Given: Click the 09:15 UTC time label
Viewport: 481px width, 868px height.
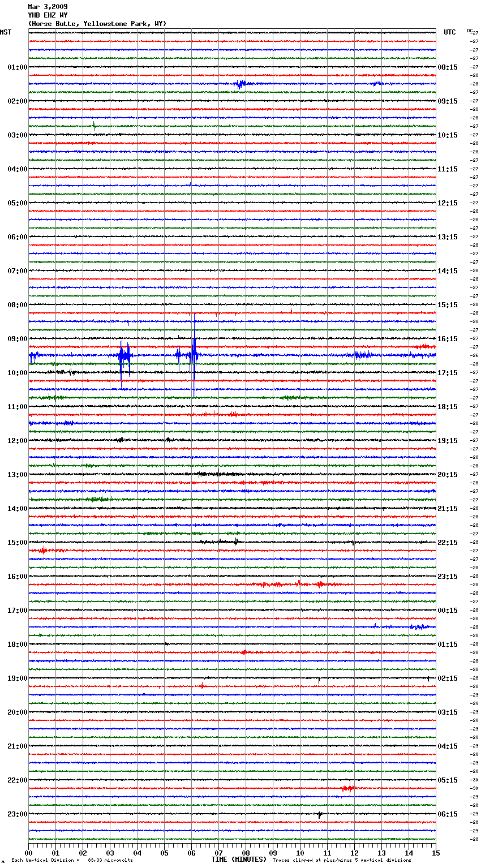Looking at the screenshot, I should tap(448, 101).
